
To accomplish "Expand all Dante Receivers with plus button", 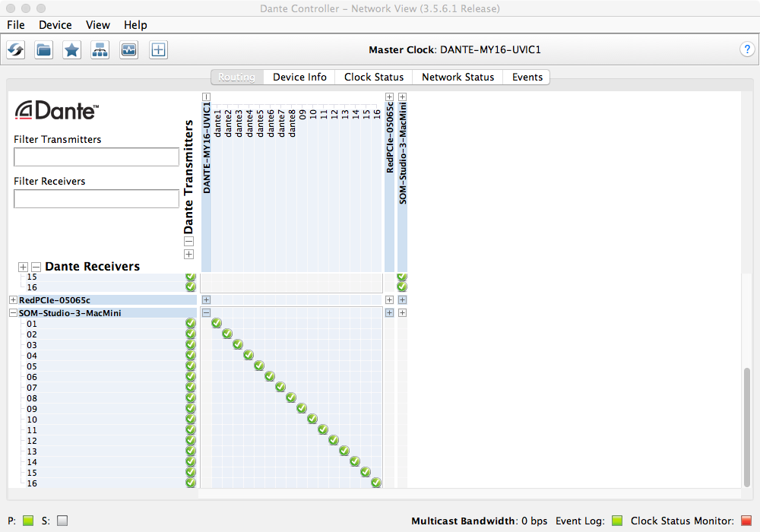I will [23, 267].
